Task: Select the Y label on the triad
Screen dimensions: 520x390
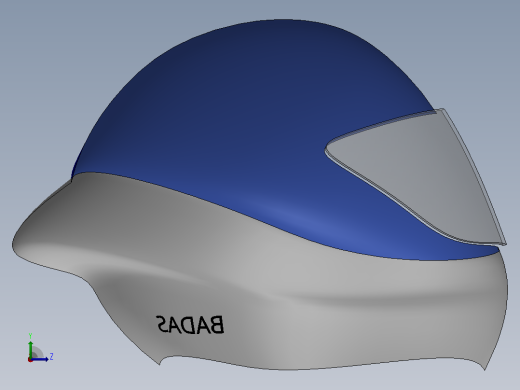Action: 30,336
